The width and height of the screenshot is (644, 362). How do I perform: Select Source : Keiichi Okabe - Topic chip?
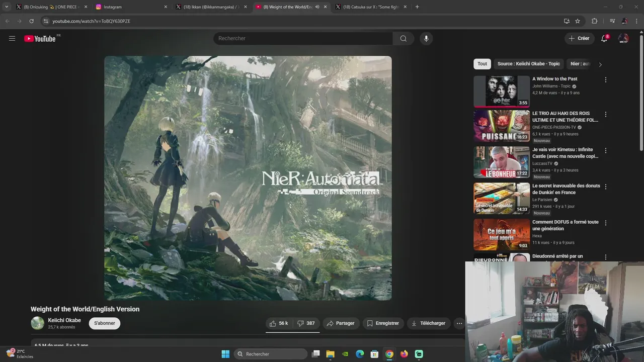[529, 64]
